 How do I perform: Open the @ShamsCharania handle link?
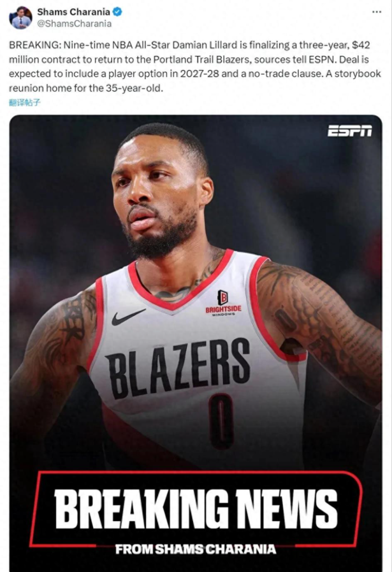tap(74, 24)
